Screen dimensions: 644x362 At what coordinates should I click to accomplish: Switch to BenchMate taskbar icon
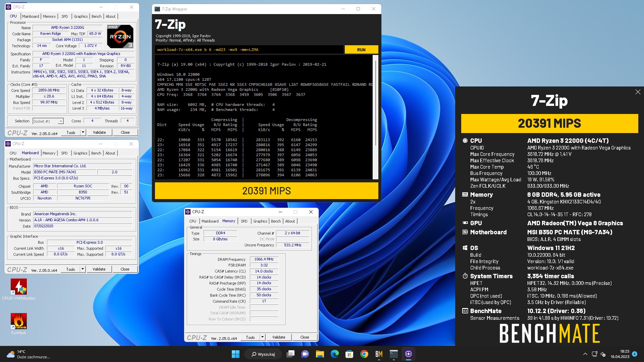379,354
